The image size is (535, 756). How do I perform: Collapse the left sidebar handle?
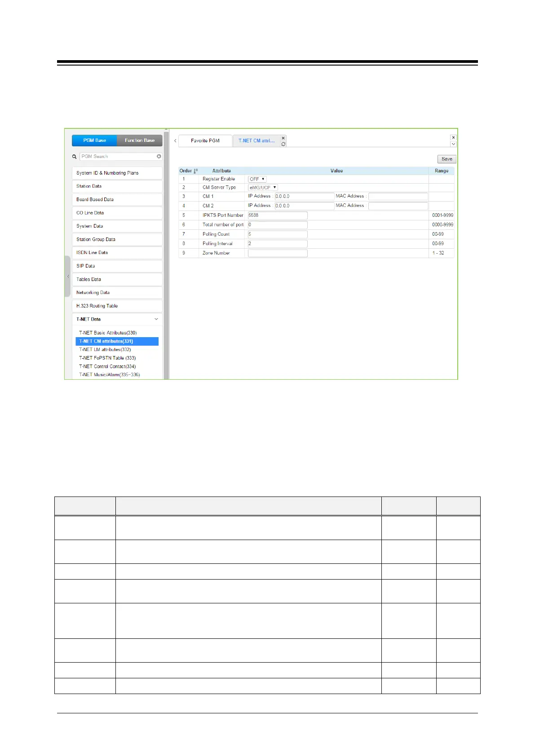pyautogui.click(x=68, y=277)
